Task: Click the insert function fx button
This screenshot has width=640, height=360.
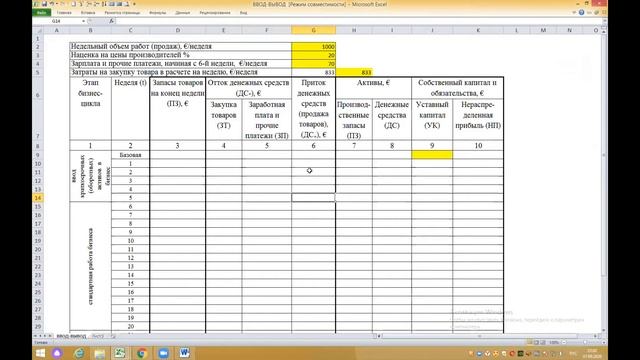Action: [x=111, y=21]
